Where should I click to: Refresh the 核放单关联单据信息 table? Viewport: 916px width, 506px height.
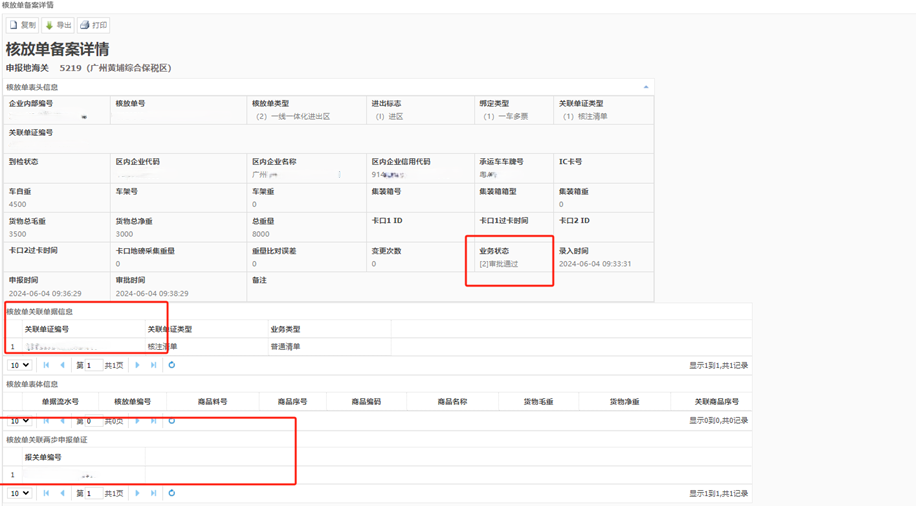(172, 365)
